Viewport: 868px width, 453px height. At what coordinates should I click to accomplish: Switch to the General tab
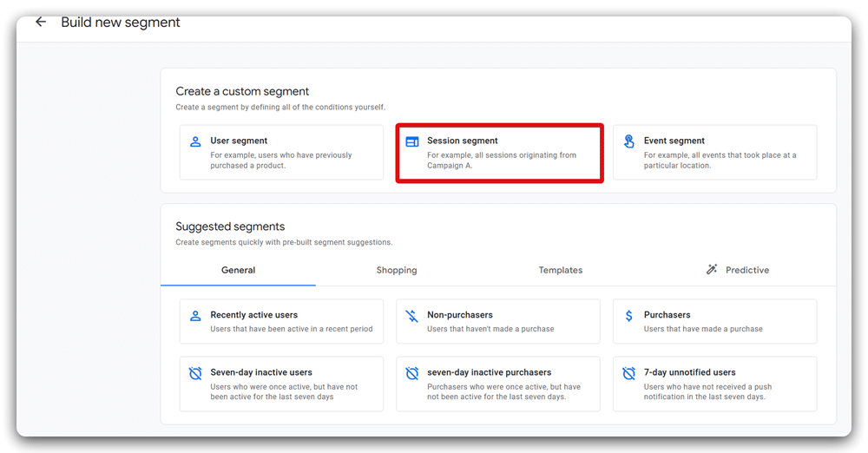[238, 270]
